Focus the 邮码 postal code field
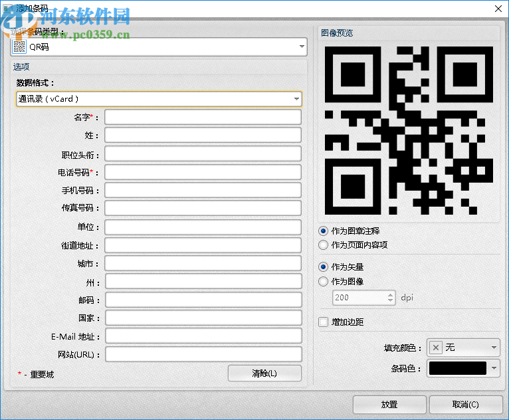509x420 pixels. (203, 300)
